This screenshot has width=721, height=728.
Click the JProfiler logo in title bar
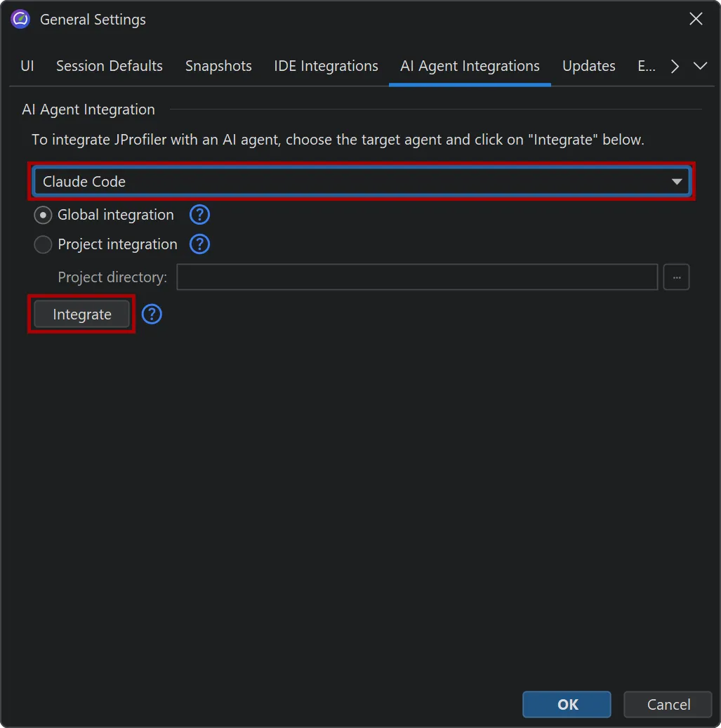[x=20, y=20]
